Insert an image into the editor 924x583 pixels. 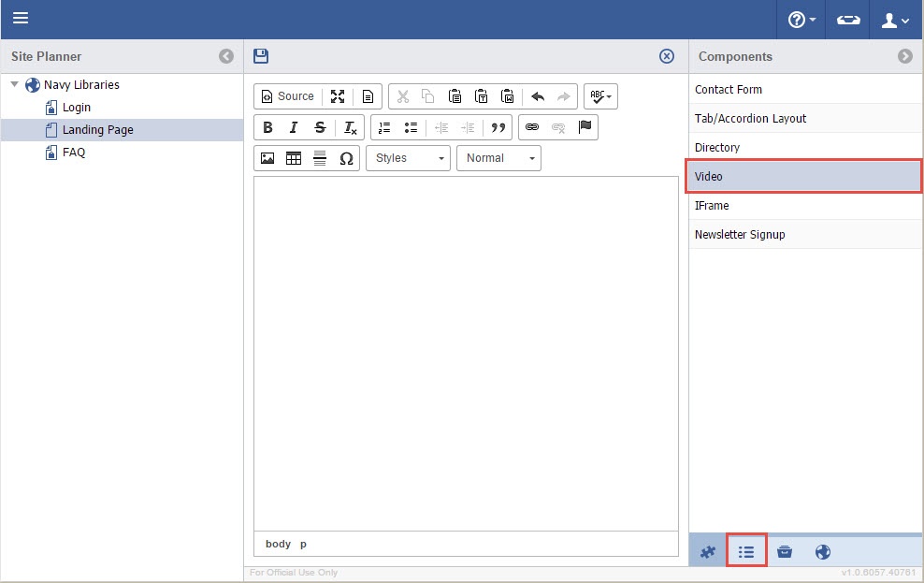267,158
